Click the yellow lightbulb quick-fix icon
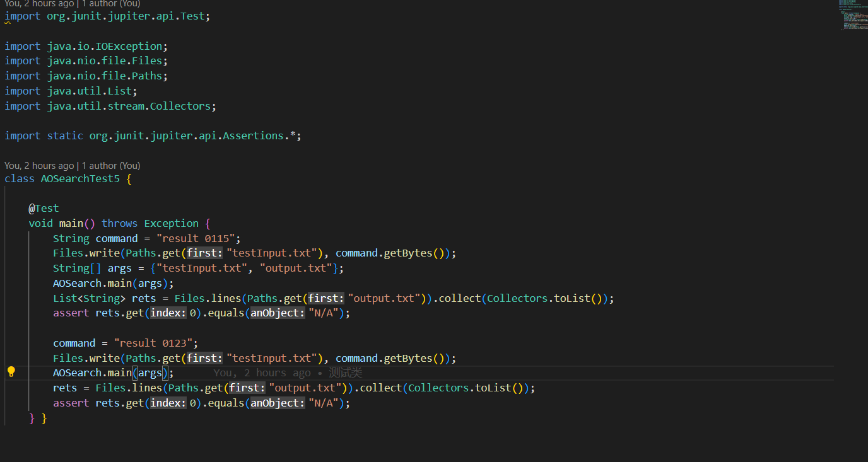This screenshot has width=868, height=462. 11,371
